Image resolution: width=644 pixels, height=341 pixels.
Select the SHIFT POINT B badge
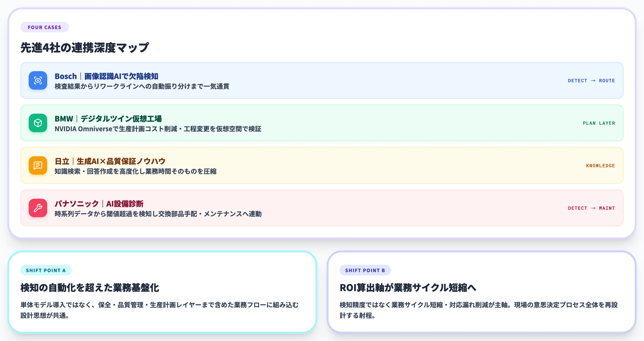[x=365, y=270]
